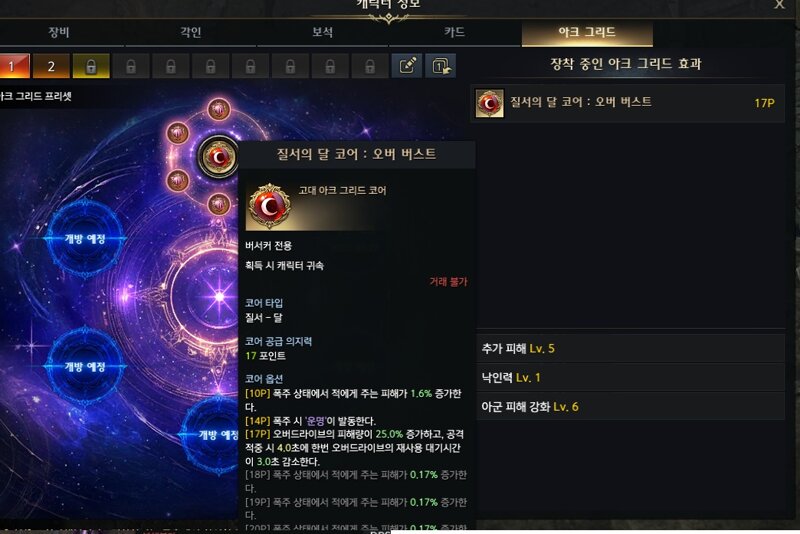Select the 아크 그리드 tab
800x534 pixels.
(x=587, y=32)
